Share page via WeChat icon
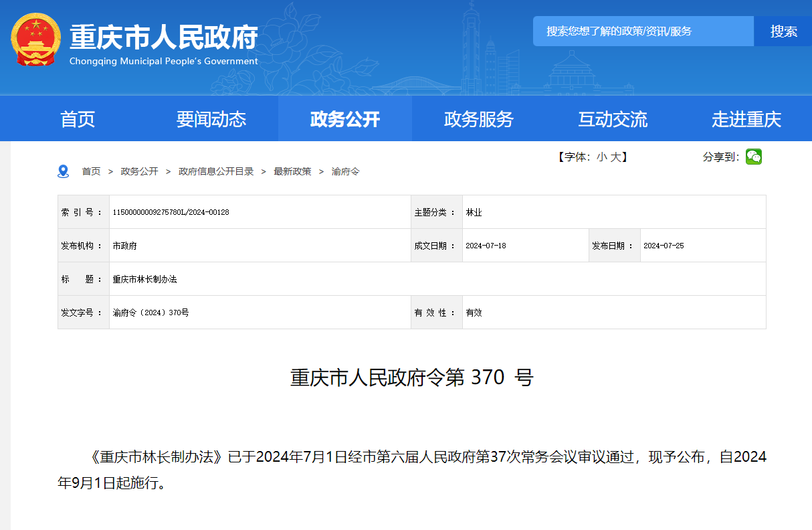The width and height of the screenshot is (812, 530). [754, 157]
